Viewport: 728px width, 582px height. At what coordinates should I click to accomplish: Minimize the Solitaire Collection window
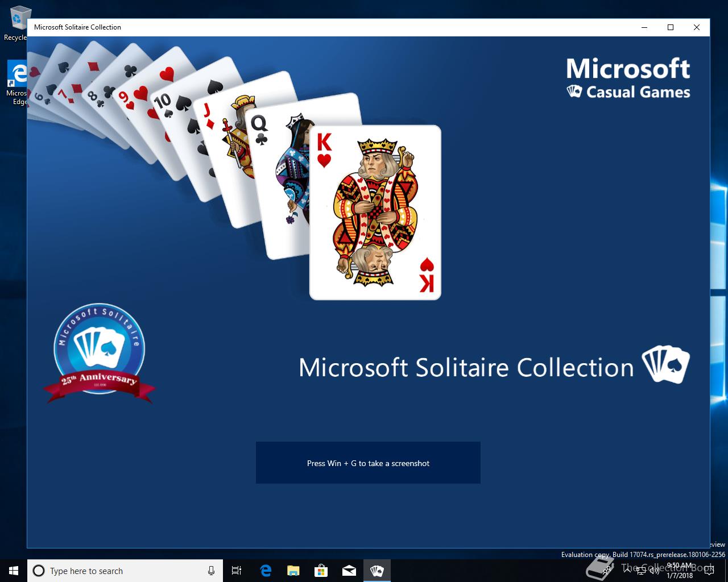pos(644,27)
